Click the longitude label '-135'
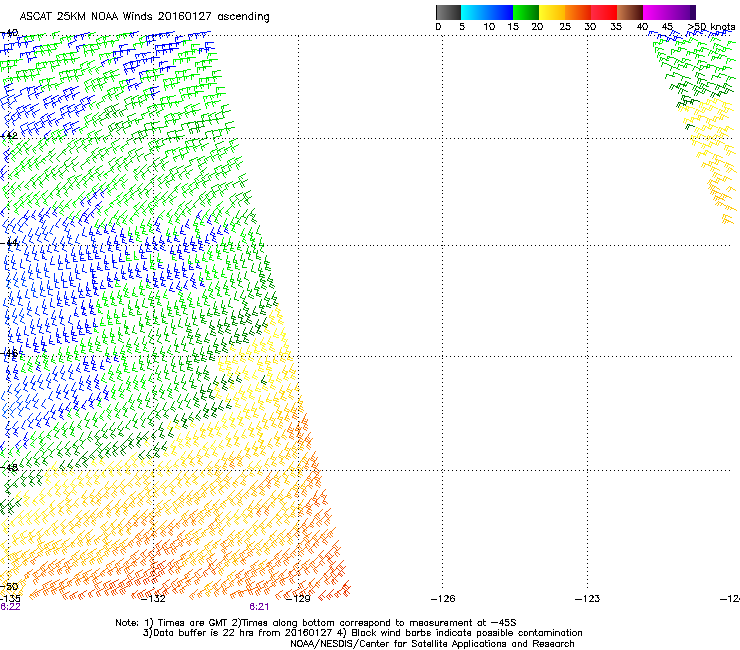Screen dimensions: 740x650 point(10,599)
